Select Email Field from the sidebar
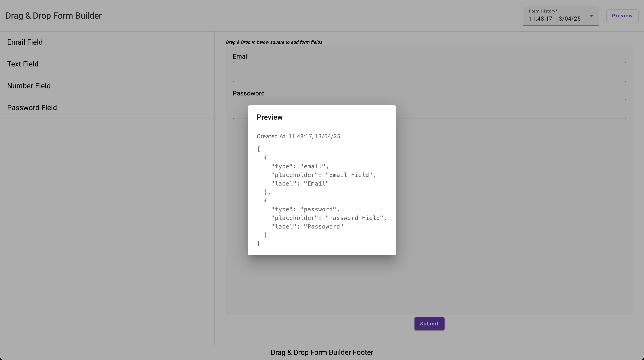 point(25,42)
